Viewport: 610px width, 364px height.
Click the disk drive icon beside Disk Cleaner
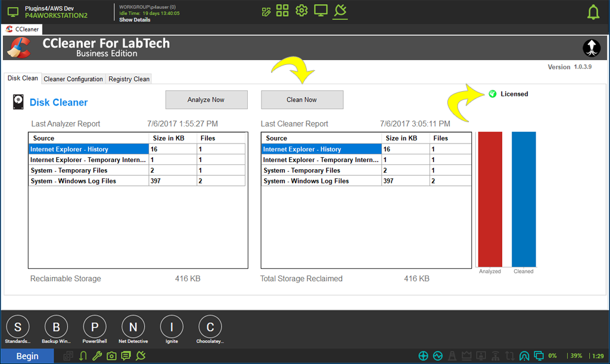coord(18,102)
